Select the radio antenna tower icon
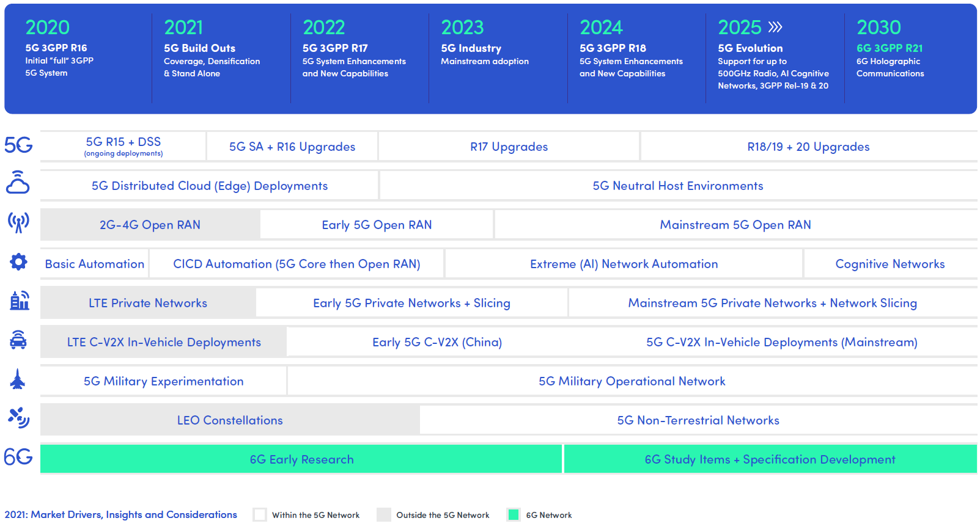This screenshot has width=980, height=529. [18, 222]
